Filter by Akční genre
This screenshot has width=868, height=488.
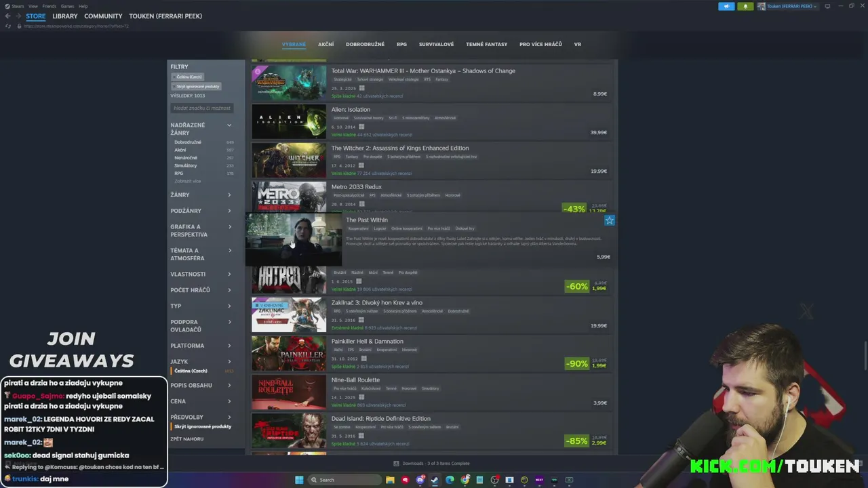180,150
